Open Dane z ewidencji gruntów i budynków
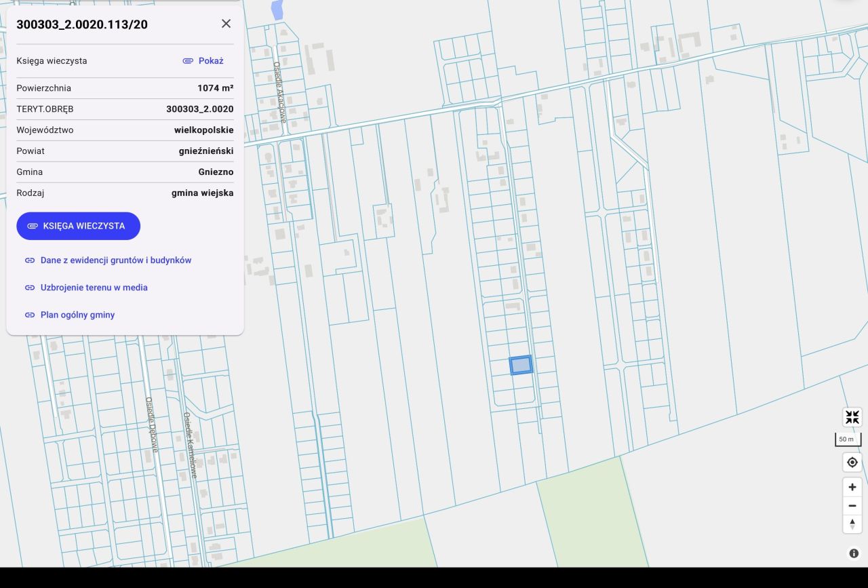Image resolution: width=868 pixels, height=588 pixels. 108,260
